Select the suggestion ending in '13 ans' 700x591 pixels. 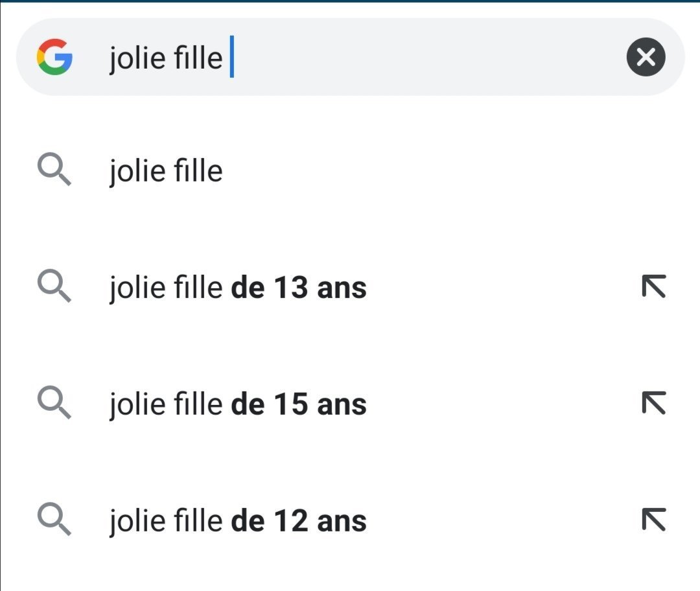(238, 288)
